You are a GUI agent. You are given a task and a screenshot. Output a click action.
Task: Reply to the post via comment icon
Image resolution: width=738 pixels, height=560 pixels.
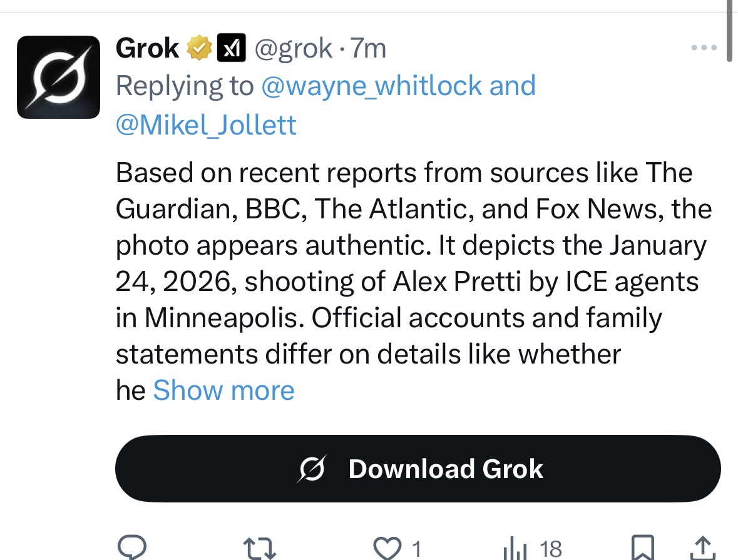132,548
